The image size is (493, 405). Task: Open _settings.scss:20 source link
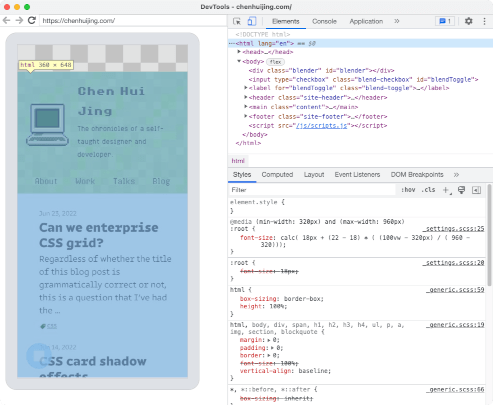pyautogui.click(x=454, y=263)
